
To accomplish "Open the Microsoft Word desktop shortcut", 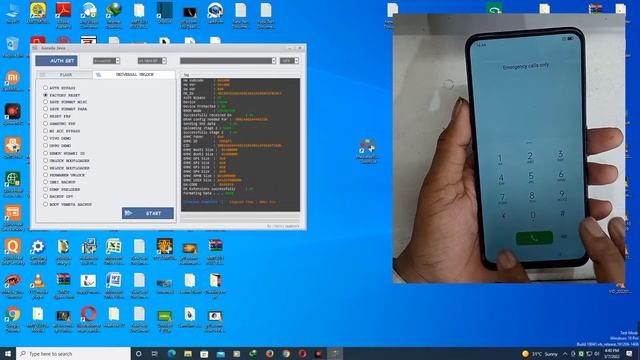I will (x=114, y=285).
